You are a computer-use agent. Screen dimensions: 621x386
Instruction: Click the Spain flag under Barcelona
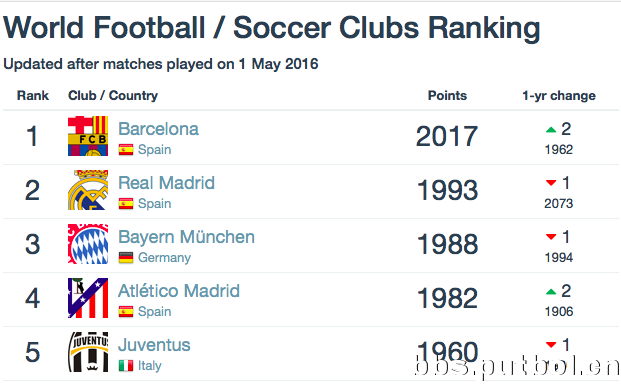point(126,150)
